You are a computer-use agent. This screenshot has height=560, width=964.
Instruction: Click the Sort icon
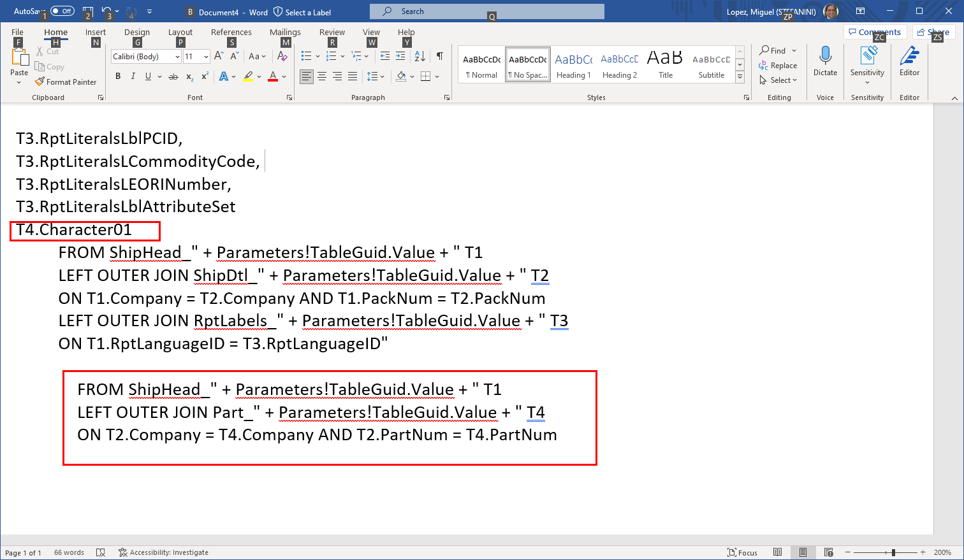(420, 56)
